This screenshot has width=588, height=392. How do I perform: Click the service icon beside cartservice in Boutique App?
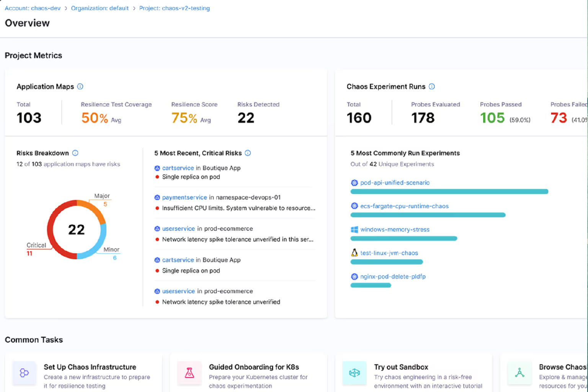[x=157, y=168]
